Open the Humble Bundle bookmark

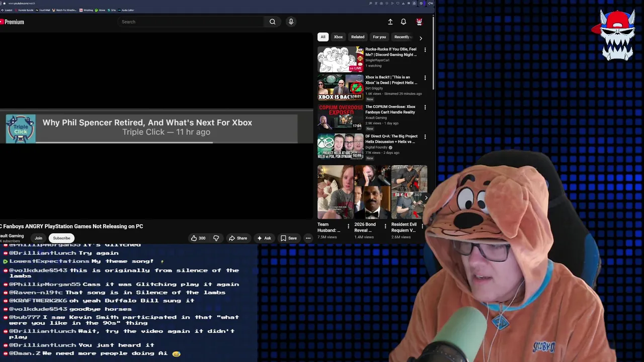25,10
